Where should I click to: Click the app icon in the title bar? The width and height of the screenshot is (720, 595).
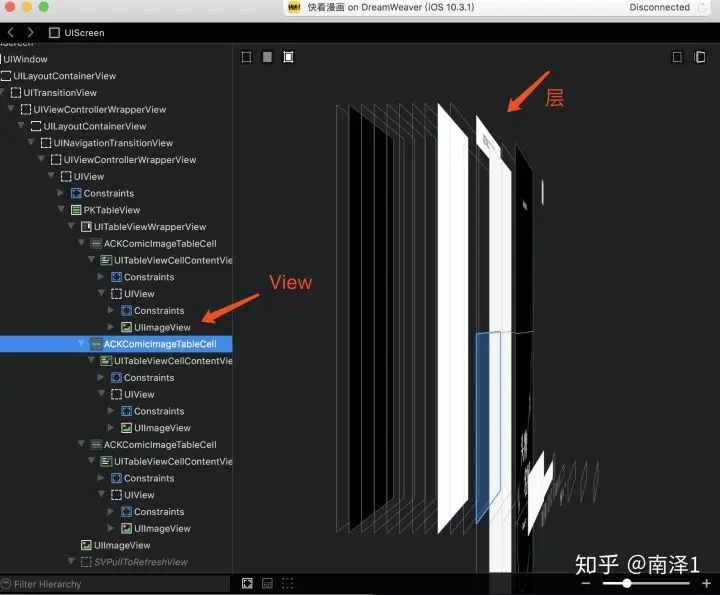[294, 7]
